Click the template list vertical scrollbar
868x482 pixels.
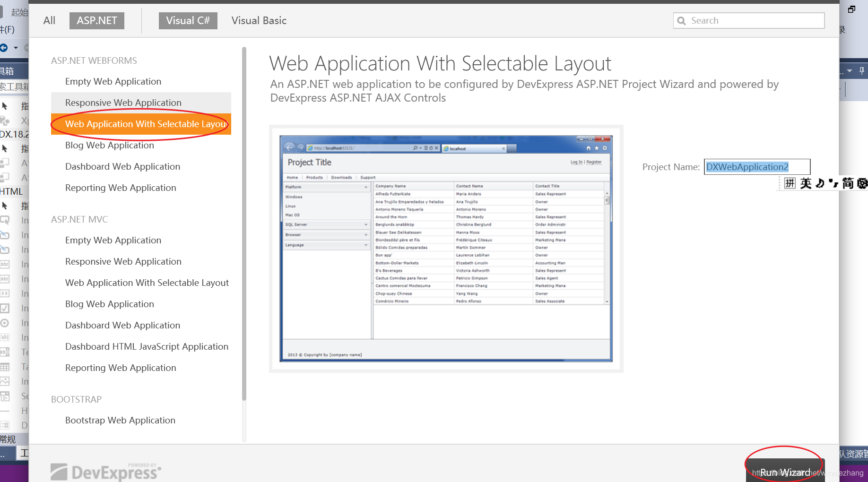pyautogui.click(x=244, y=224)
